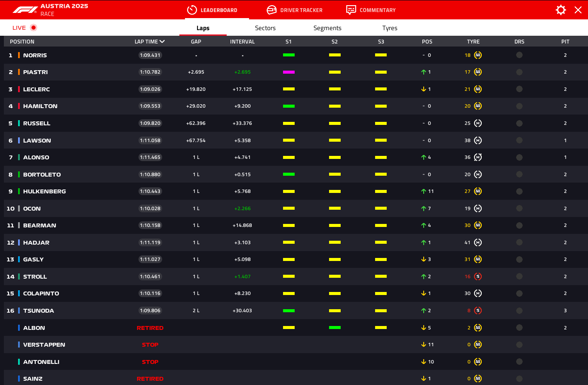The height and width of the screenshot is (385, 588).
Task: Click Leclerc's red team colour bar
Action: coord(19,89)
